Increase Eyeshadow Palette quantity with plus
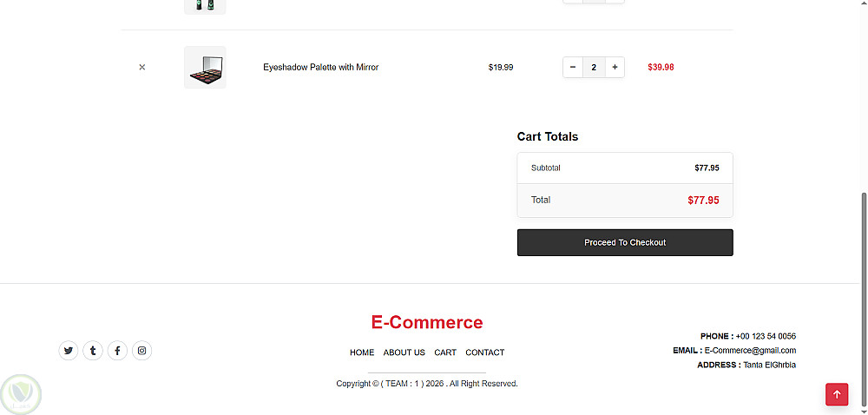Image resolution: width=868 pixels, height=415 pixels. click(x=615, y=67)
